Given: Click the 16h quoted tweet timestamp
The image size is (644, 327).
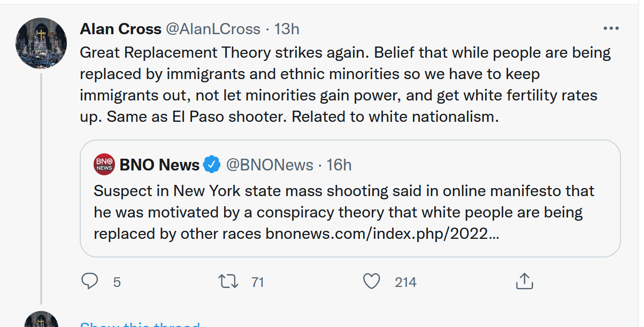Looking at the screenshot, I should pyautogui.click(x=339, y=165).
